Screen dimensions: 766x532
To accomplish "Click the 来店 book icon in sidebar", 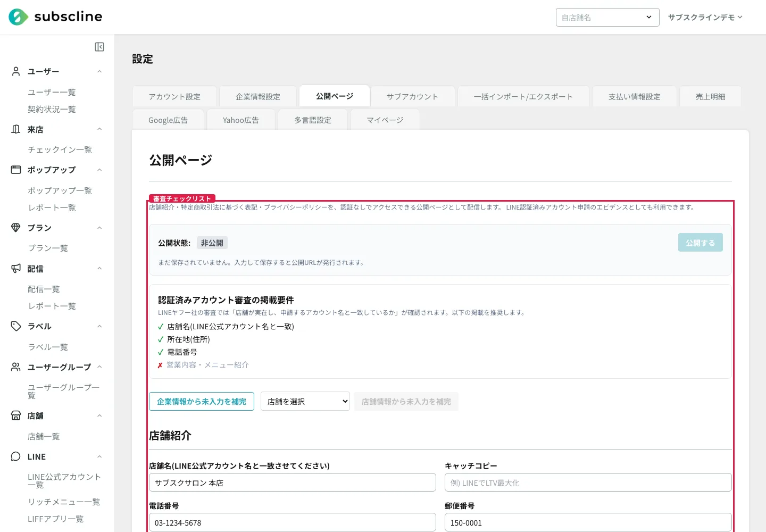I will point(16,129).
